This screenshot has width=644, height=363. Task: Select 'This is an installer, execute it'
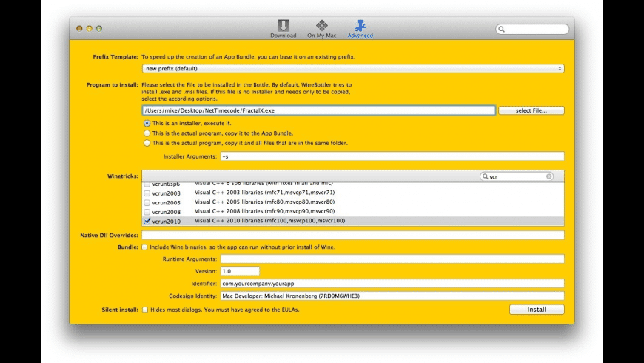147,123
